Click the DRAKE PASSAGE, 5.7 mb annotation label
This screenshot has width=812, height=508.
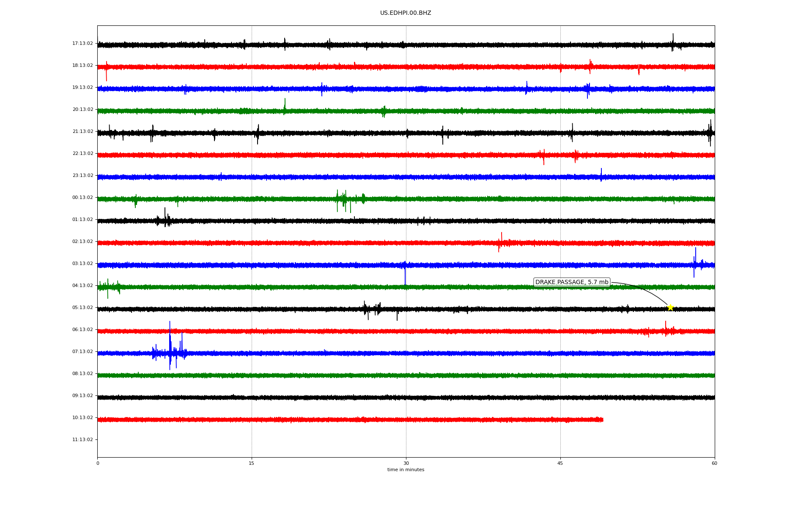point(572,282)
